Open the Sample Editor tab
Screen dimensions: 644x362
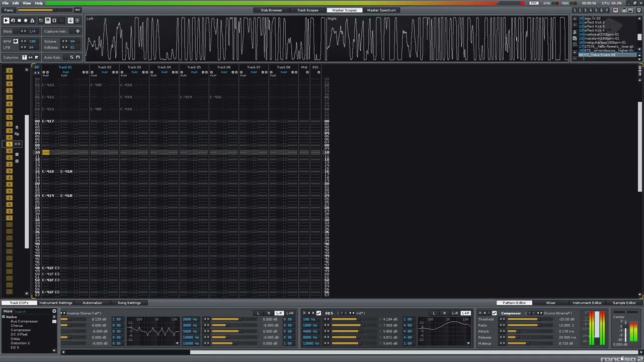(624, 303)
